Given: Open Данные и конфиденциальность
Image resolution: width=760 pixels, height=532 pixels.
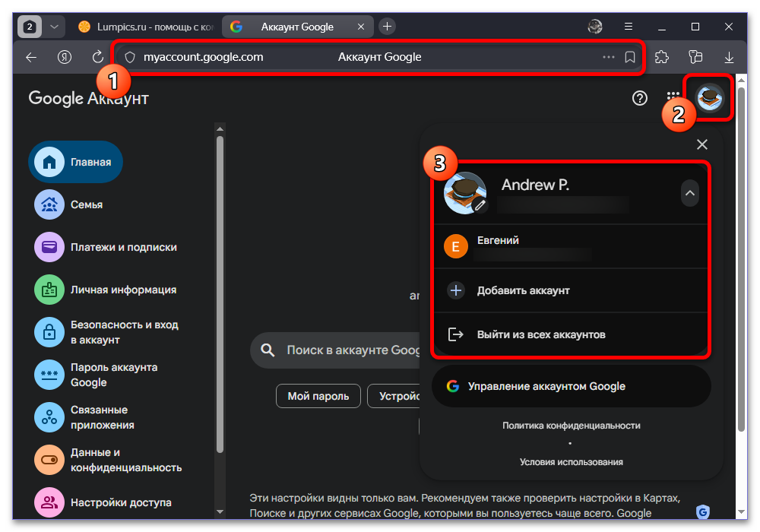Looking at the screenshot, I should pyautogui.click(x=109, y=461).
